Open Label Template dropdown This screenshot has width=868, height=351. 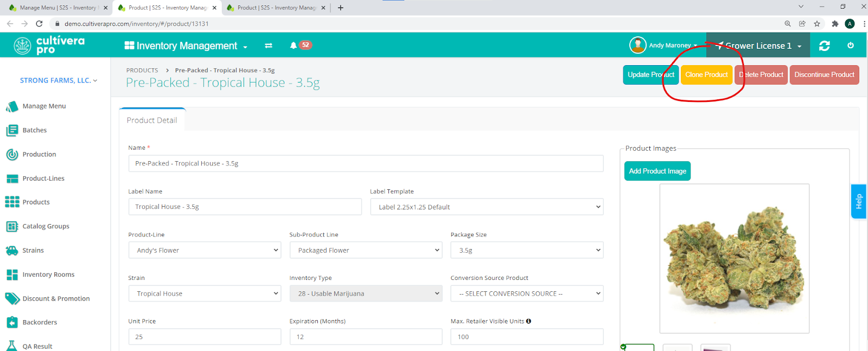coord(487,207)
